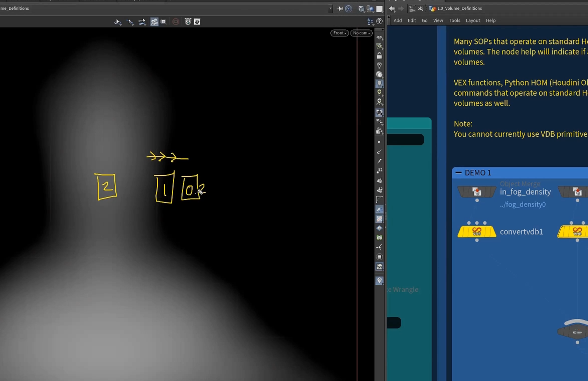Click the geometry tag pin marker icon
The height and width of the screenshot is (381, 588).
point(379,281)
